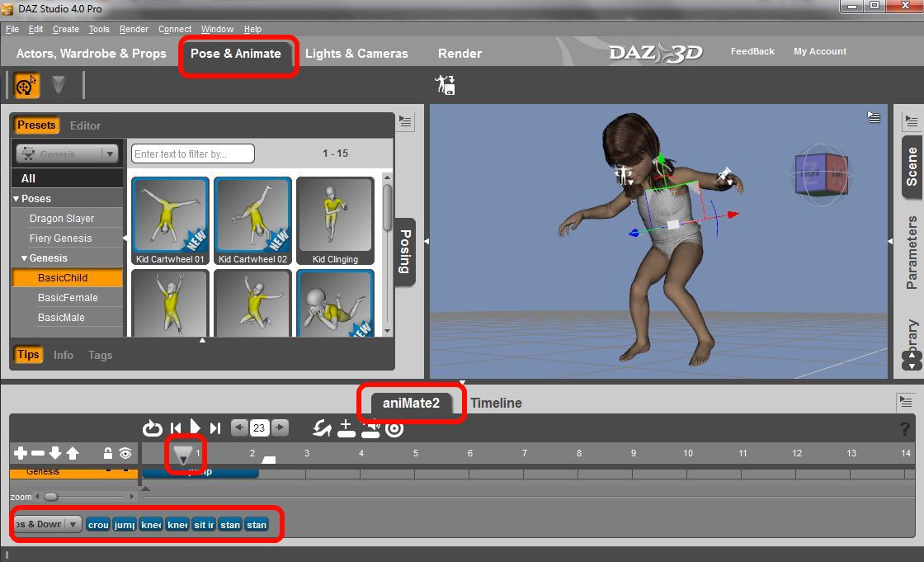Click the refresh swap arrows icon in aniMate2

point(322,428)
